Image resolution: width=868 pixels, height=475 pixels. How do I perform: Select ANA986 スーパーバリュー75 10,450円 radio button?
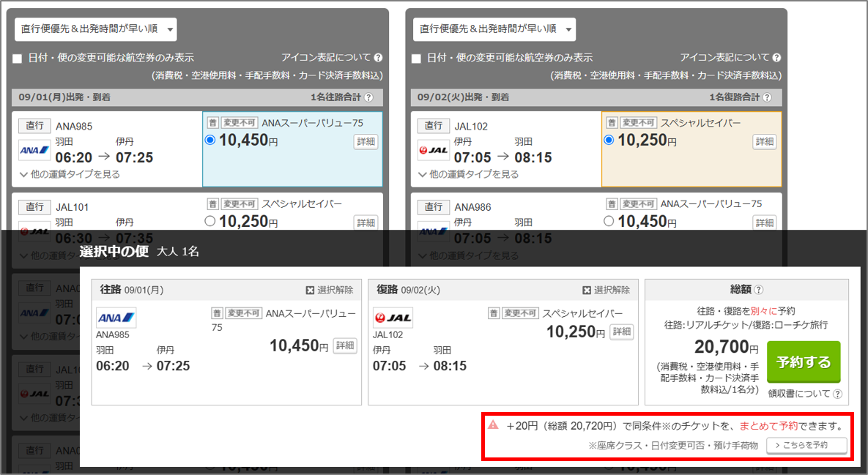pyautogui.click(x=609, y=220)
